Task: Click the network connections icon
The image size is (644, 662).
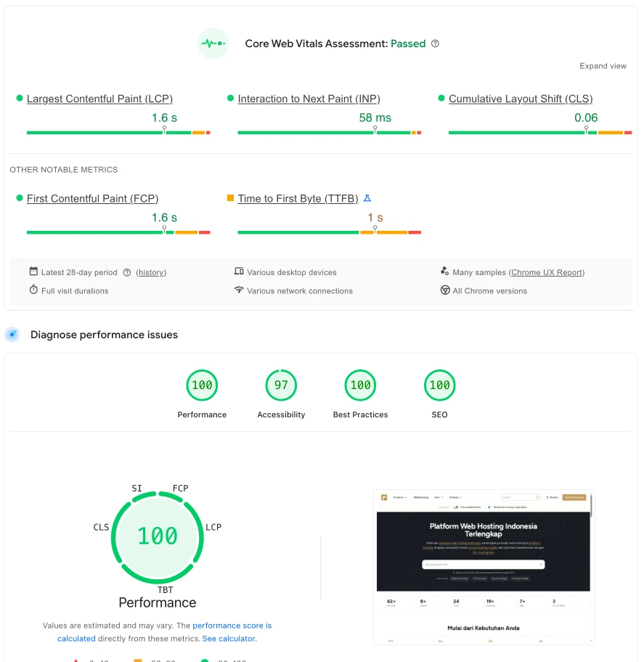Action: point(239,290)
